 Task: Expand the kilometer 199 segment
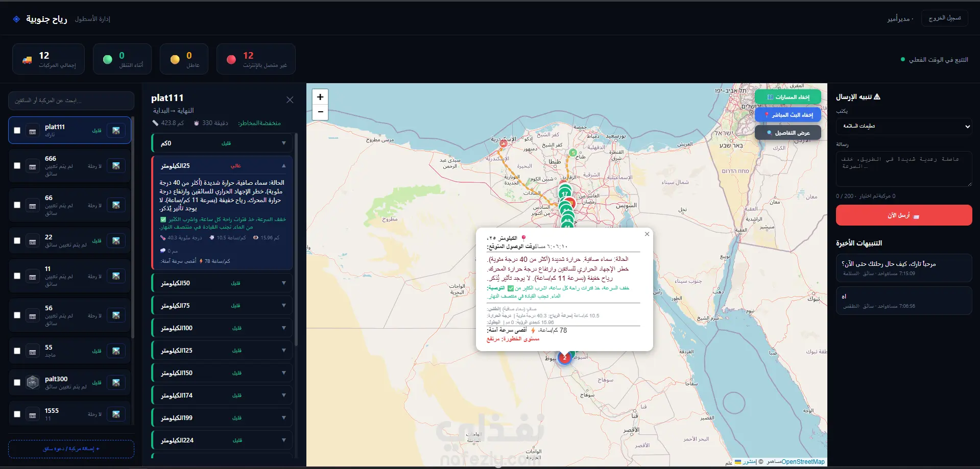coord(222,418)
